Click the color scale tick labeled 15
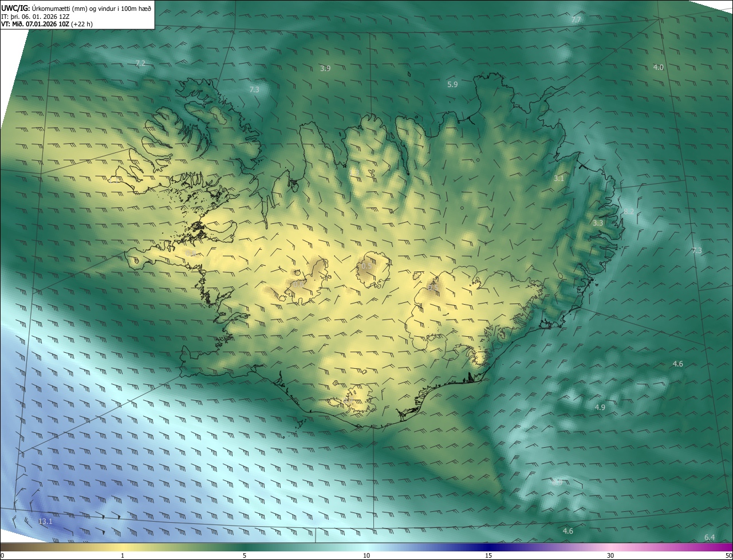Viewport: 733px width, 560px height. [x=488, y=555]
